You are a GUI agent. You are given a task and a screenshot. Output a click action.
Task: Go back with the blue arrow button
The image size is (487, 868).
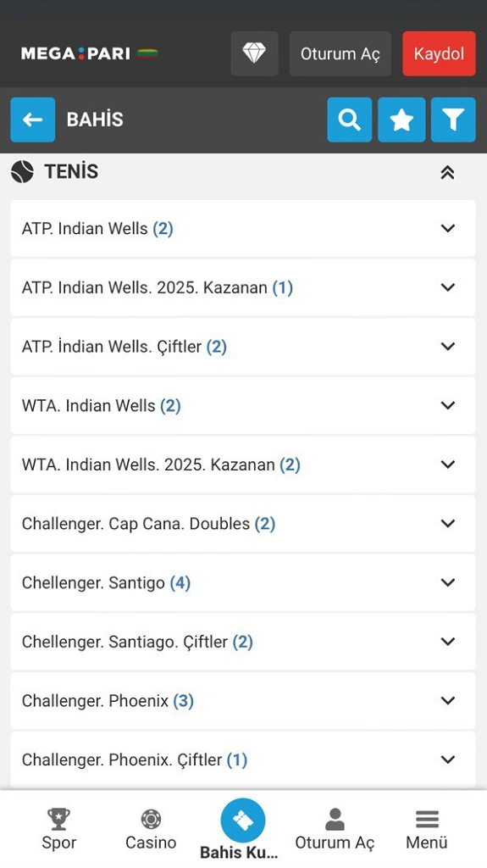point(33,120)
